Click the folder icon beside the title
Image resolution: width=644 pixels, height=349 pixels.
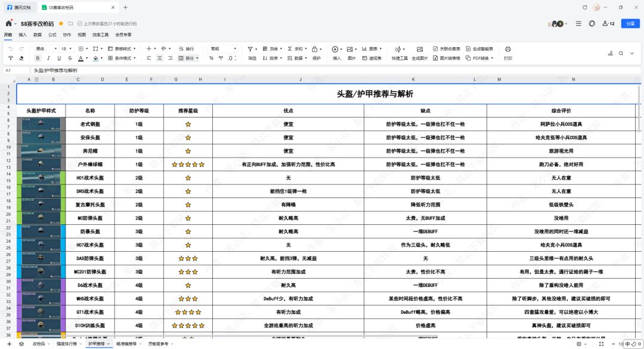70,23
